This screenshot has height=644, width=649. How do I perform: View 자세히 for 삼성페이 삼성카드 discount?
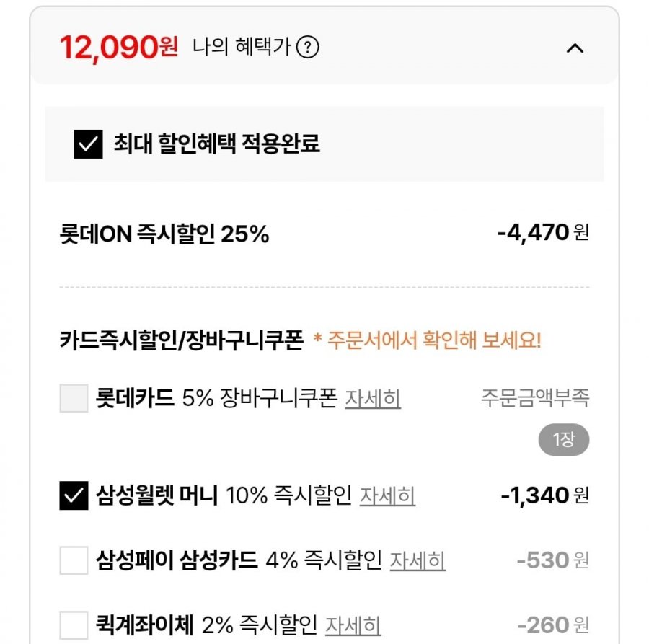pyautogui.click(x=418, y=560)
